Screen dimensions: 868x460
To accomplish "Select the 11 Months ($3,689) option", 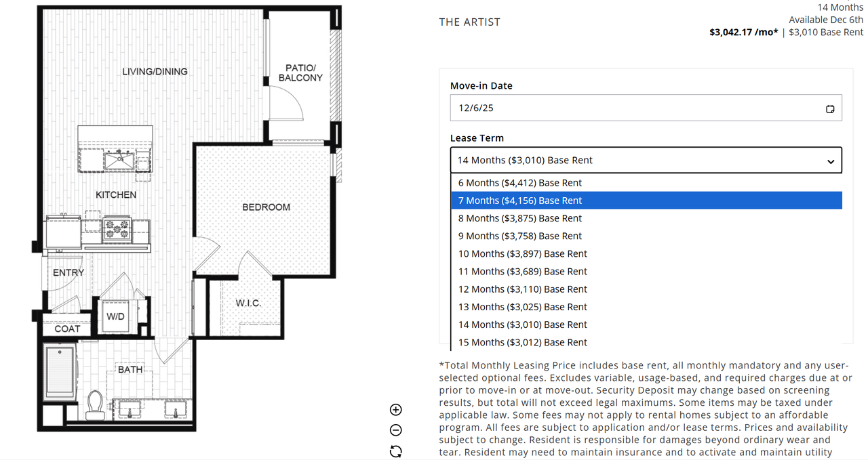I will pos(523,271).
